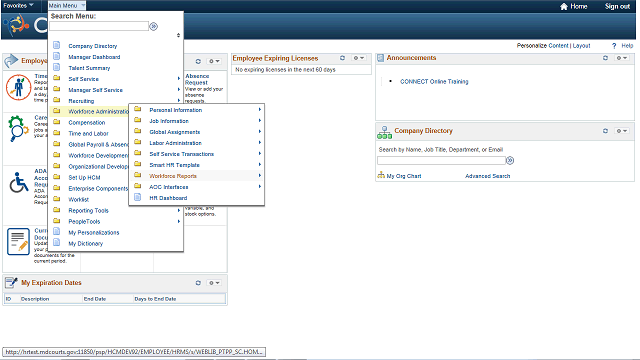Click the Help question mark icon
Screen dimensions: 640x360
[x=614, y=46]
